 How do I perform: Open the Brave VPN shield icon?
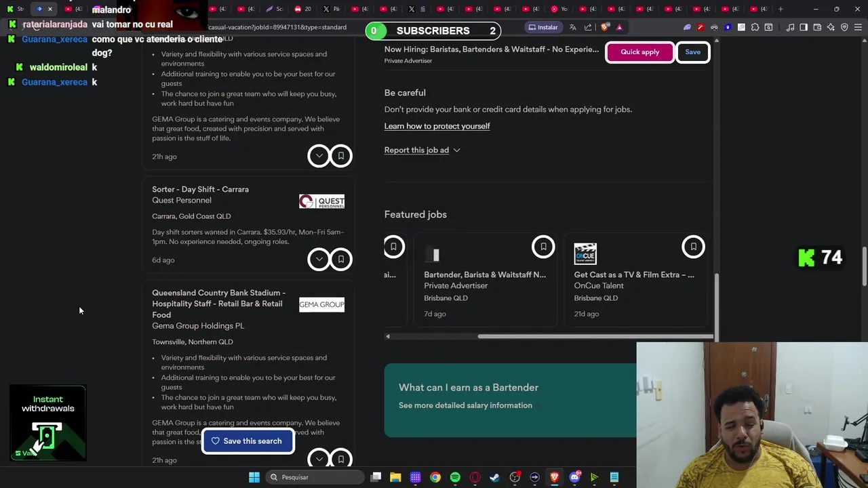[844, 27]
